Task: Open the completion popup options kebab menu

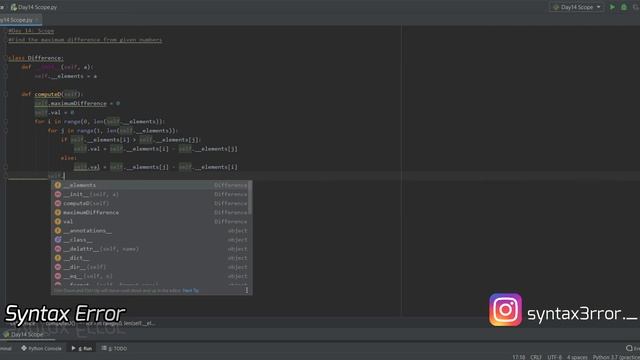Action: tap(247, 290)
